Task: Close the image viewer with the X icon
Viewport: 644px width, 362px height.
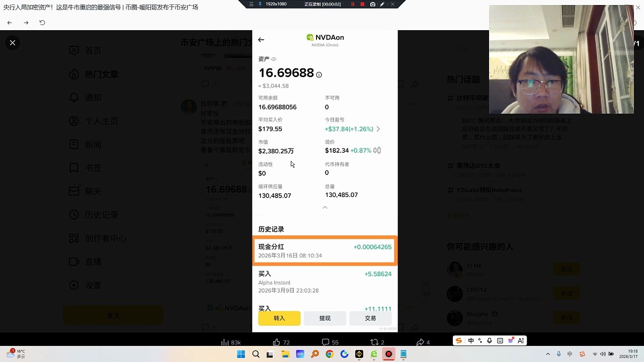Action: [x=13, y=43]
